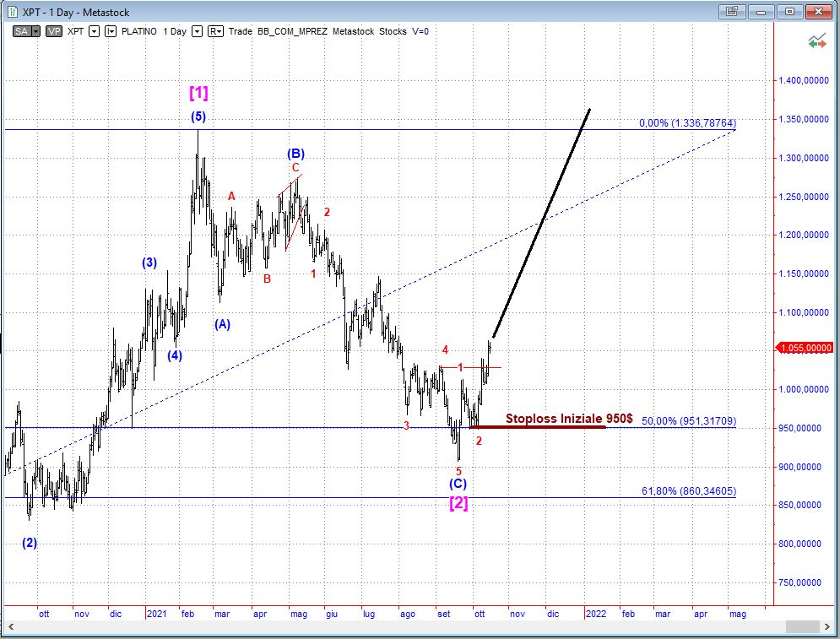840x639 pixels.
Task: Select the red 3 label on 50% line
Action: (407, 425)
